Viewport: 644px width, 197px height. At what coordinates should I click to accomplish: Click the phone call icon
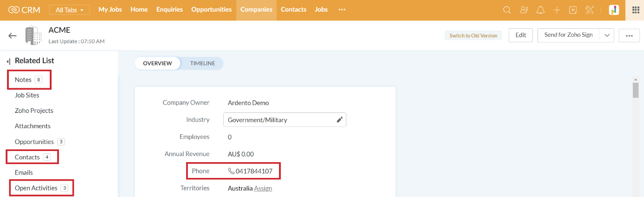coord(231,171)
